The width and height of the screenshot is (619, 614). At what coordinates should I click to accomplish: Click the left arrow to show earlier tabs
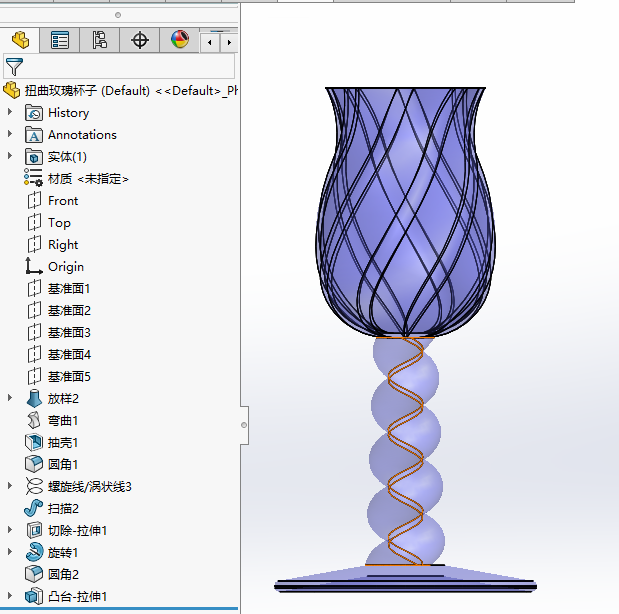pyautogui.click(x=210, y=42)
